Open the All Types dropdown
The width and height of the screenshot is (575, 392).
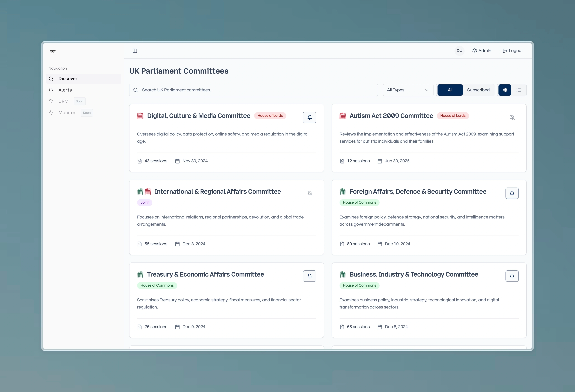pos(408,90)
